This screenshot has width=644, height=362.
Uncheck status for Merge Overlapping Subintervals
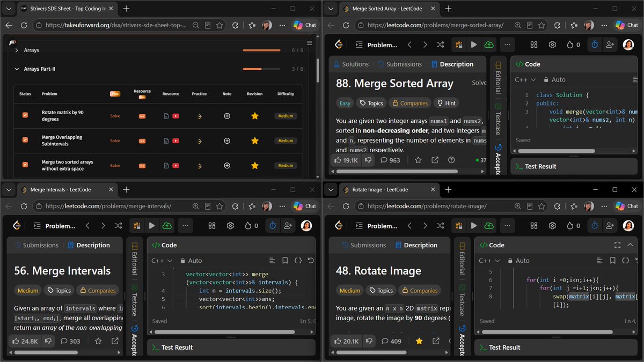[25, 140]
